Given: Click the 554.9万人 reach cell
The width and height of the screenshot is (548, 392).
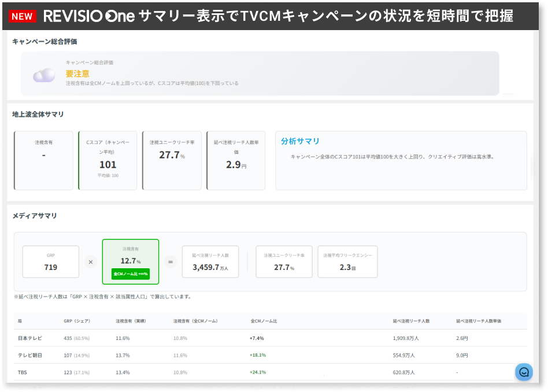Looking at the screenshot, I should pos(403,355).
